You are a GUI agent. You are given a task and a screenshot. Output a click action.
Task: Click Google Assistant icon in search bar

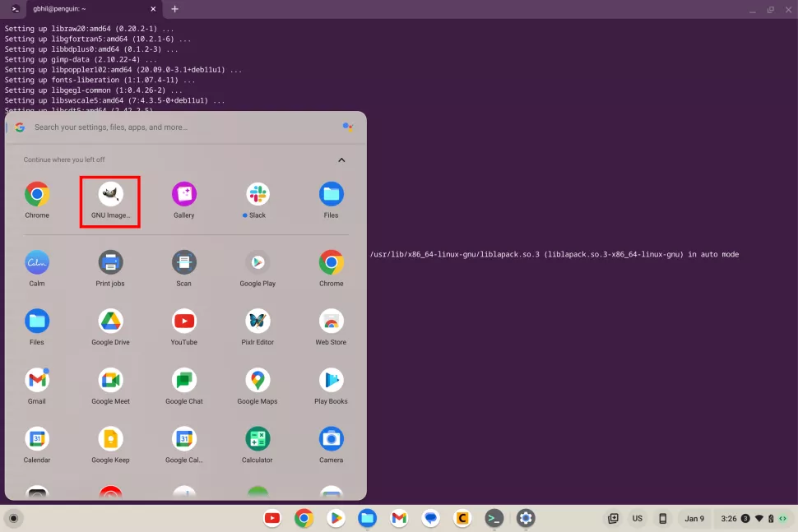[348, 127]
